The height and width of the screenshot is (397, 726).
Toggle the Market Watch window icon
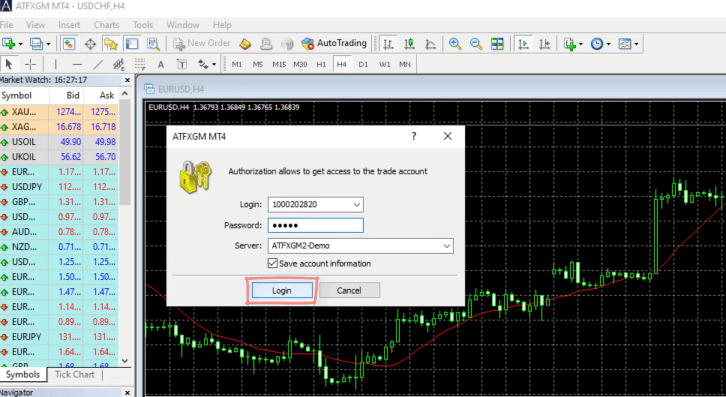coord(69,44)
